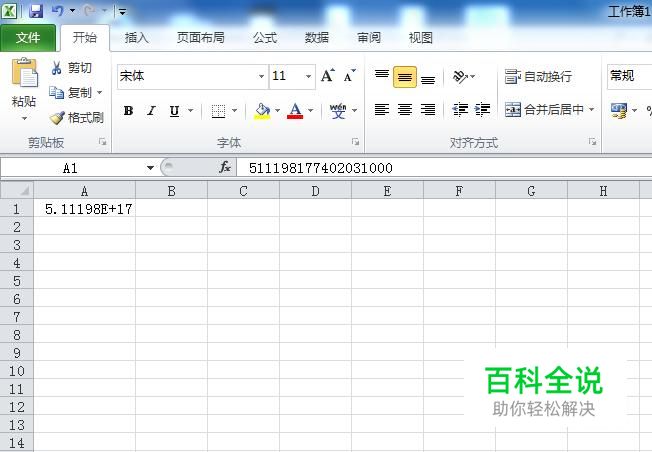Click the 格式刷 (Format Painter) button

[x=77, y=118]
